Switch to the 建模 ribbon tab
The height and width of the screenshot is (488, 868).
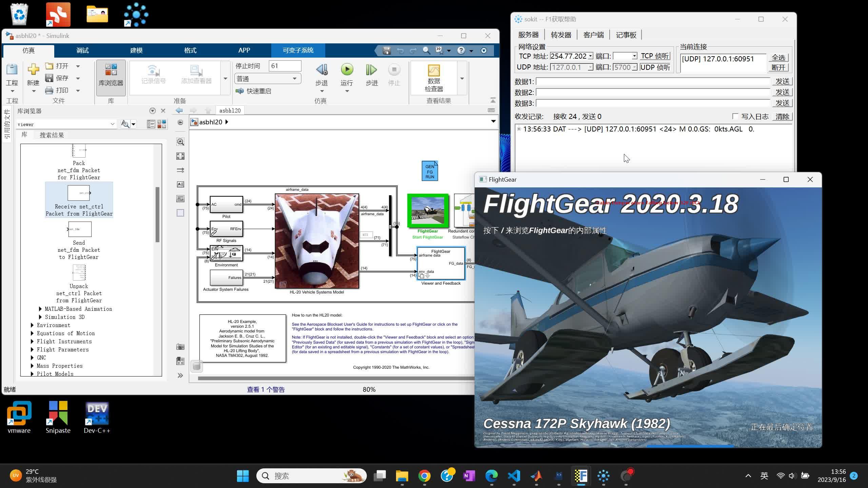(x=136, y=50)
